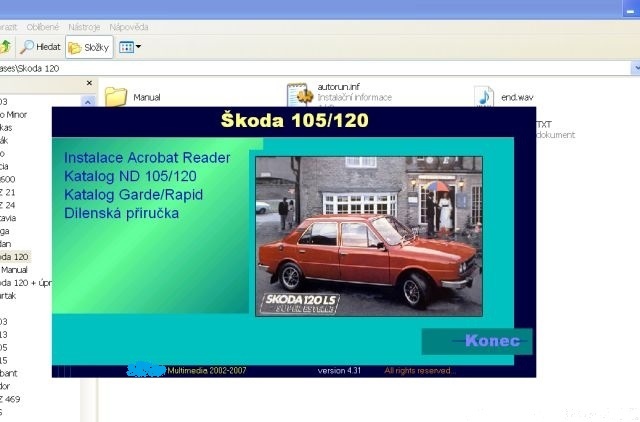Image resolution: width=640 pixels, height=422 pixels.
Task: Open the view mode dropdown in toolbar
Action: coord(129,47)
